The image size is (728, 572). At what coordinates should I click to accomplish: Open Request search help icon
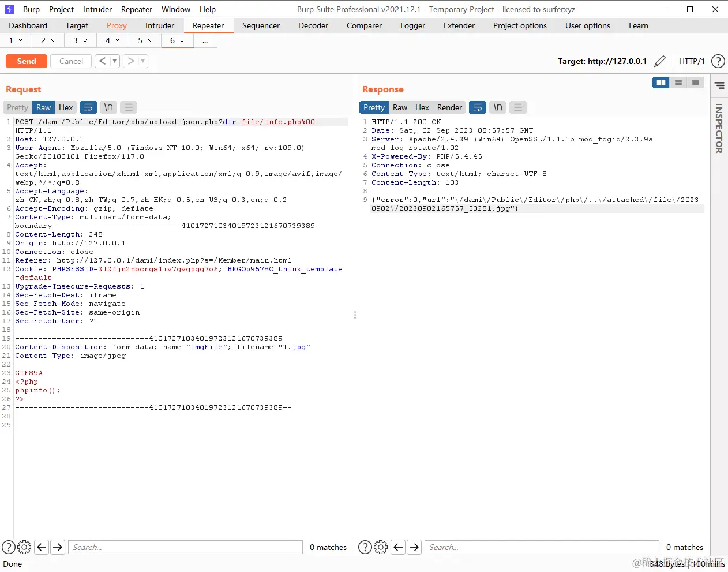9,547
